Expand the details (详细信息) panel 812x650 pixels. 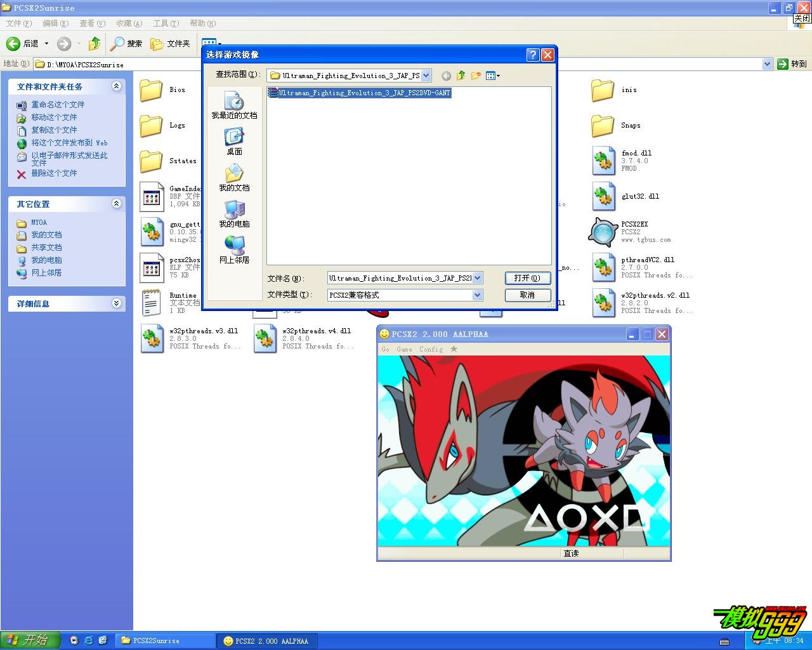pyautogui.click(x=116, y=303)
